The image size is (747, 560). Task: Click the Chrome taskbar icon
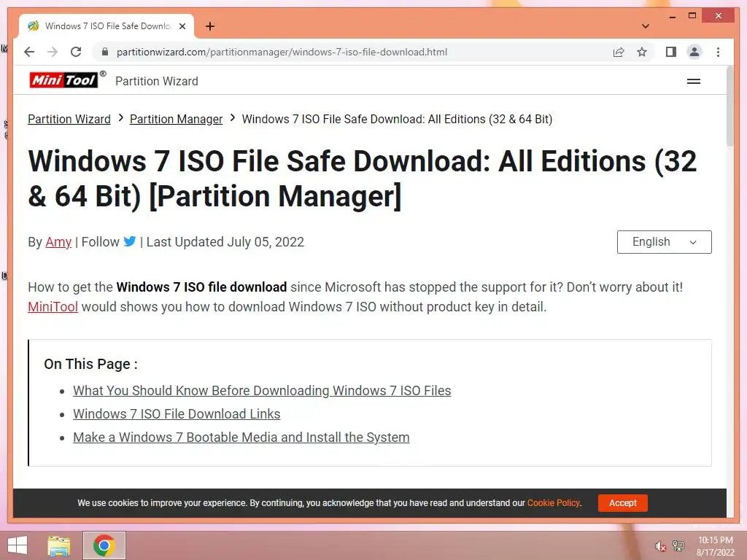(x=104, y=545)
